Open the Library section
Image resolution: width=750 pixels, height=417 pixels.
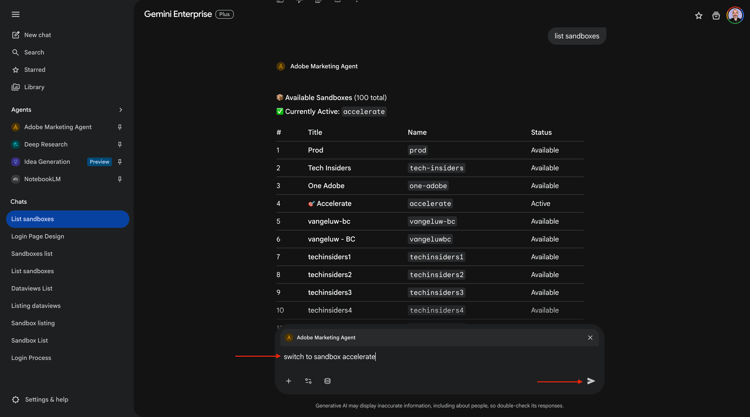pos(28,87)
